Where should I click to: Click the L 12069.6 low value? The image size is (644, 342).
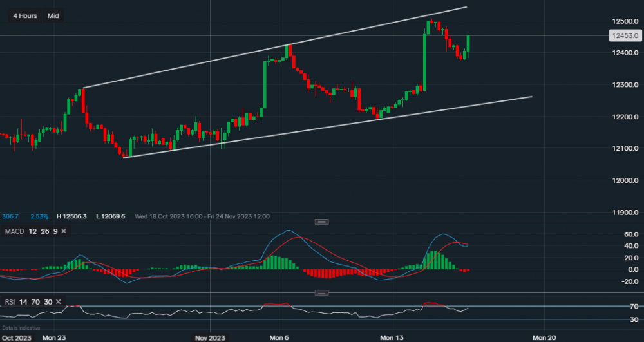(112, 216)
